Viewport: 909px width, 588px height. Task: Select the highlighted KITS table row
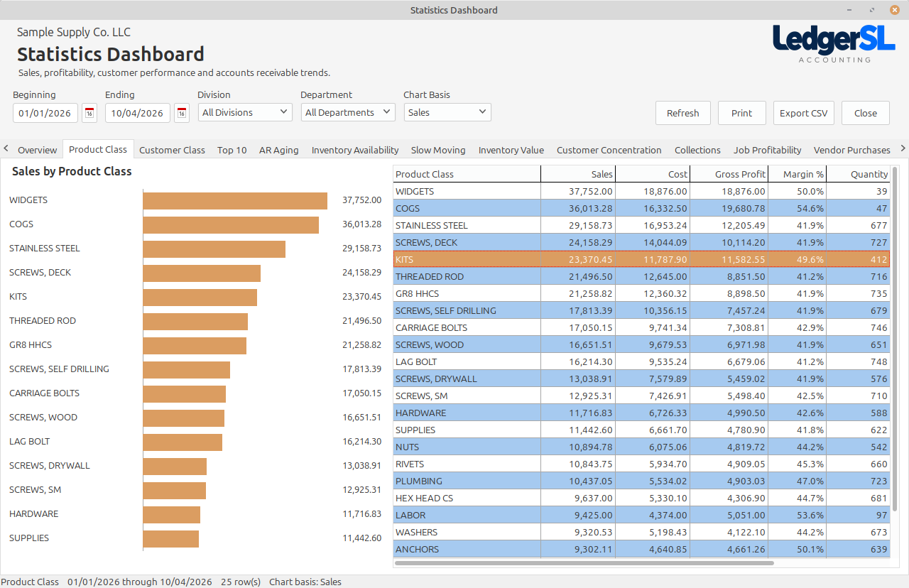[641, 259]
